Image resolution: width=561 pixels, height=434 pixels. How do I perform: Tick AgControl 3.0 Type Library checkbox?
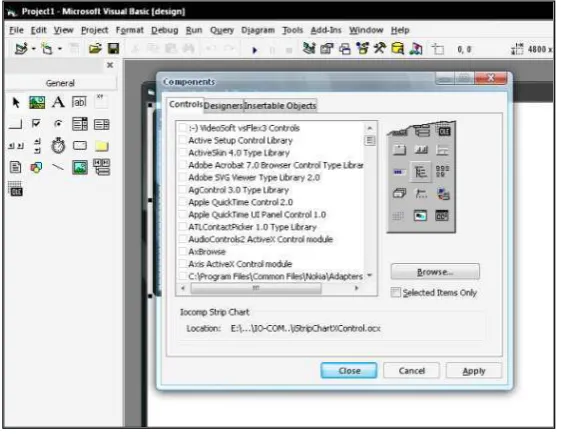pyautogui.click(x=182, y=190)
